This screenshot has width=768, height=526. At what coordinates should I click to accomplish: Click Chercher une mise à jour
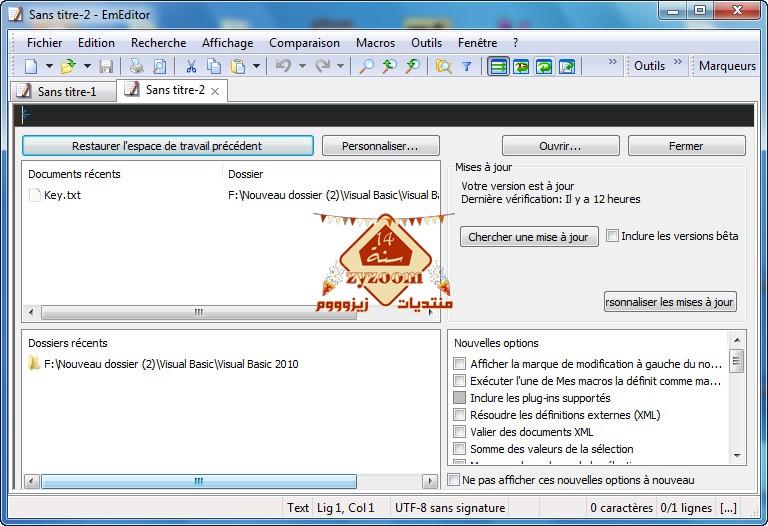pyautogui.click(x=528, y=237)
